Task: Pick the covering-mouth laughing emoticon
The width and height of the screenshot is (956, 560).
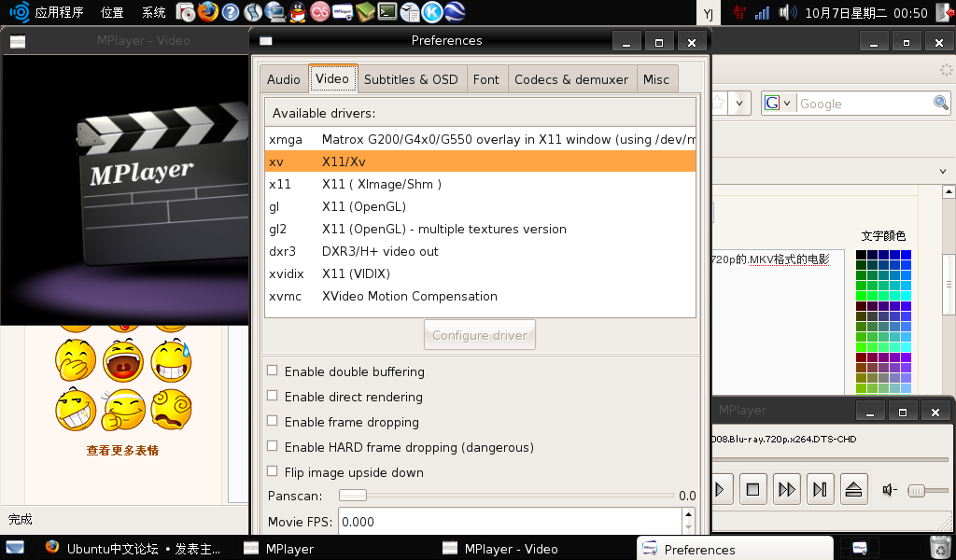Action: tap(76, 360)
